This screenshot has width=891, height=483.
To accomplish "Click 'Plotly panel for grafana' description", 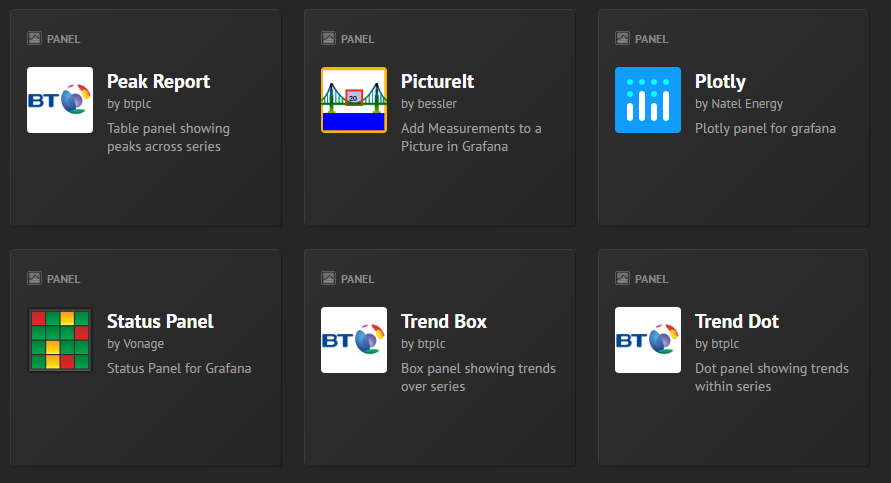I will 765,129.
